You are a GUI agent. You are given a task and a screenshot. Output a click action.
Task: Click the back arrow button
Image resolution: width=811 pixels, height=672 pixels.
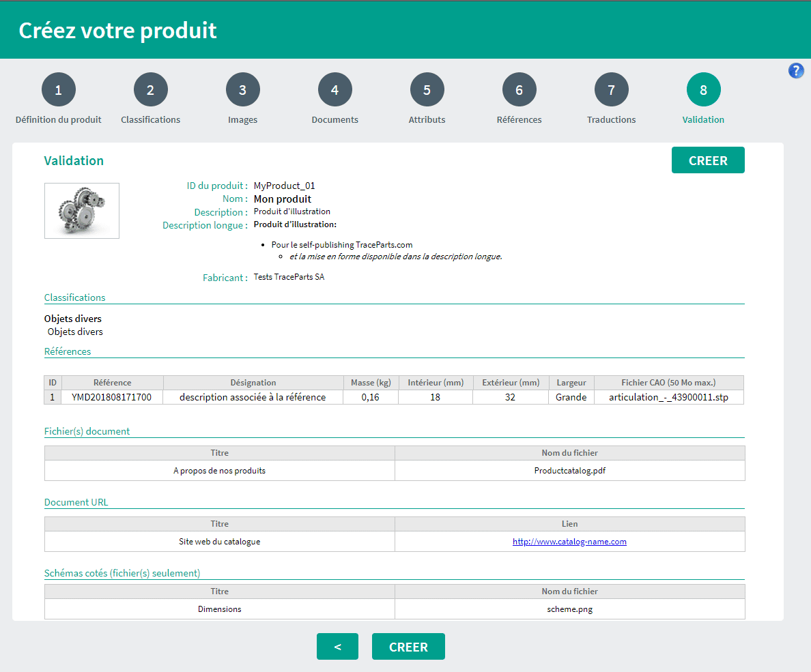point(337,647)
